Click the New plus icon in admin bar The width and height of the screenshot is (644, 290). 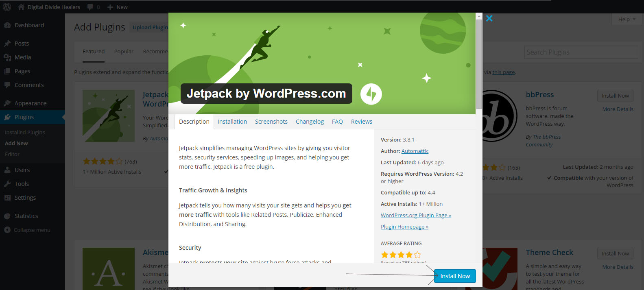(110, 7)
